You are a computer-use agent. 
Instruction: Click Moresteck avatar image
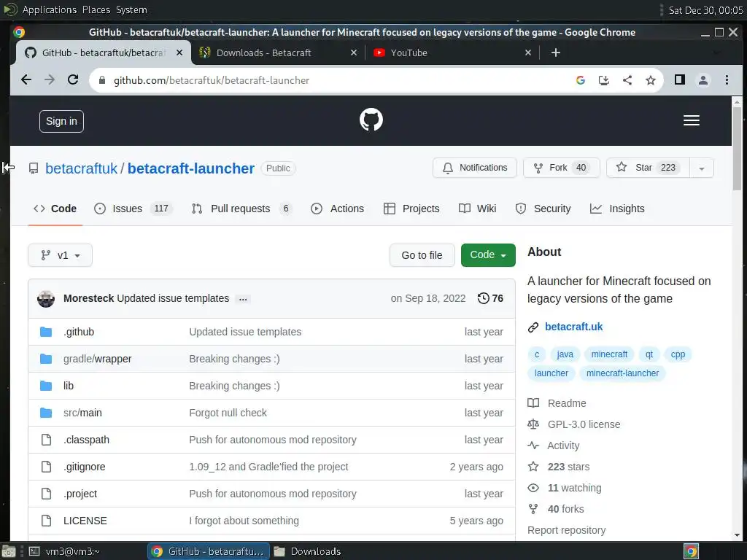pyautogui.click(x=46, y=298)
